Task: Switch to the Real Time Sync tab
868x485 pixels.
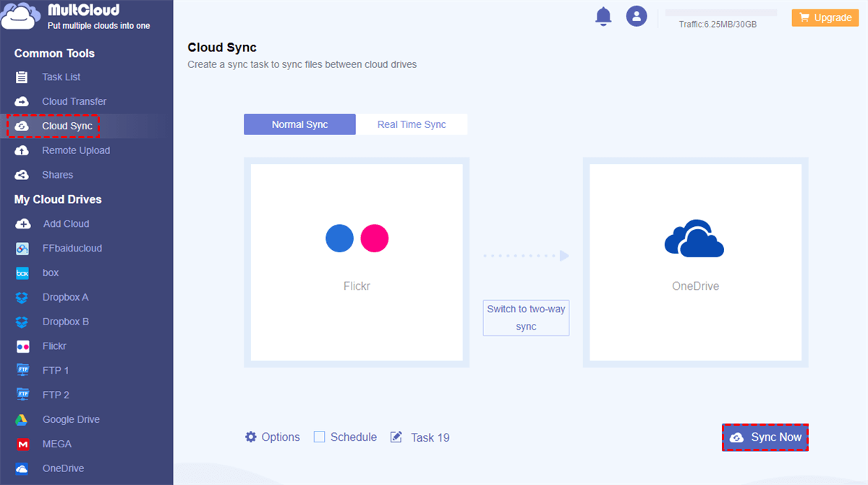Action: tap(412, 124)
